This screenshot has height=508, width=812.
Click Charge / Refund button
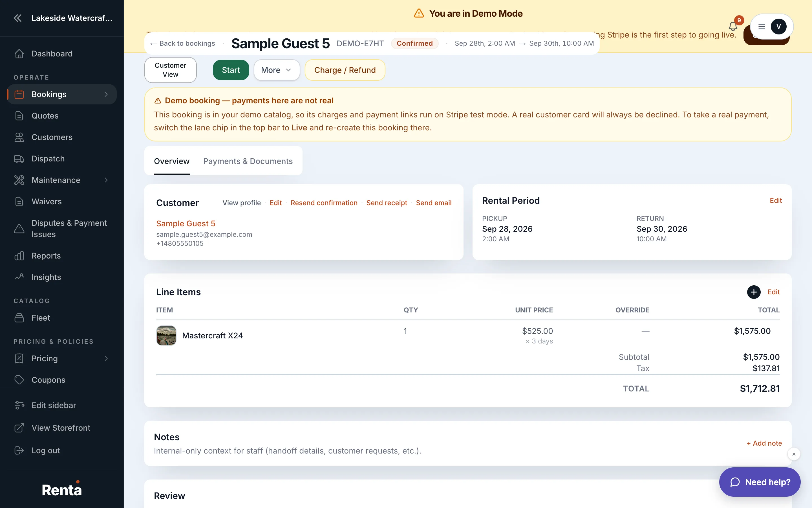coord(345,70)
